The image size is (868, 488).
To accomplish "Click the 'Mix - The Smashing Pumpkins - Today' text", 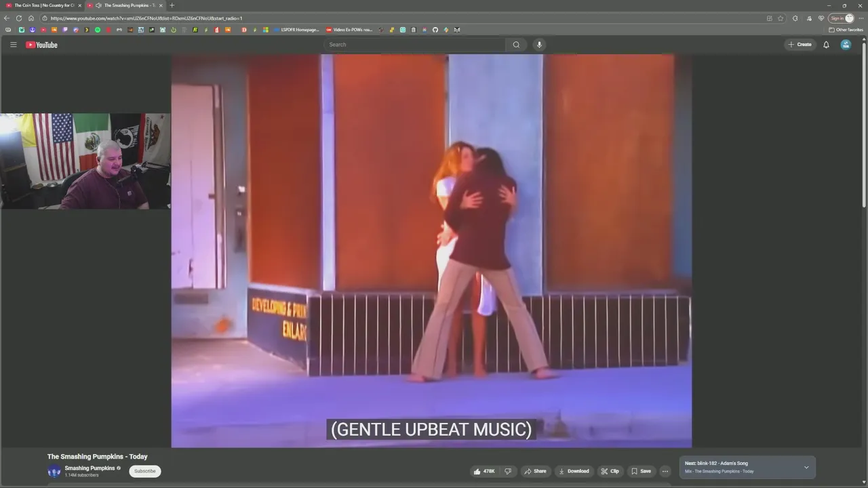I will coord(719,471).
